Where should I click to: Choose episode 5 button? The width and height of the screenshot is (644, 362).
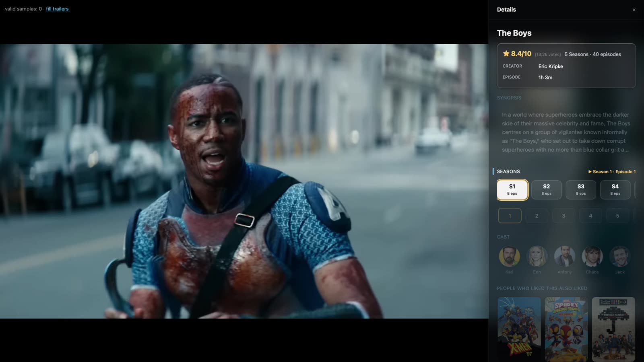pyautogui.click(x=617, y=216)
